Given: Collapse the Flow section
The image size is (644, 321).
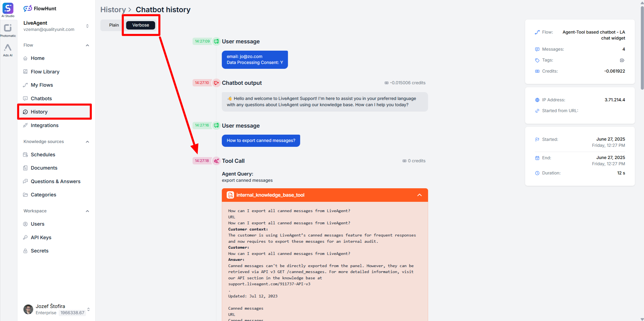Looking at the screenshot, I should pyautogui.click(x=87, y=45).
